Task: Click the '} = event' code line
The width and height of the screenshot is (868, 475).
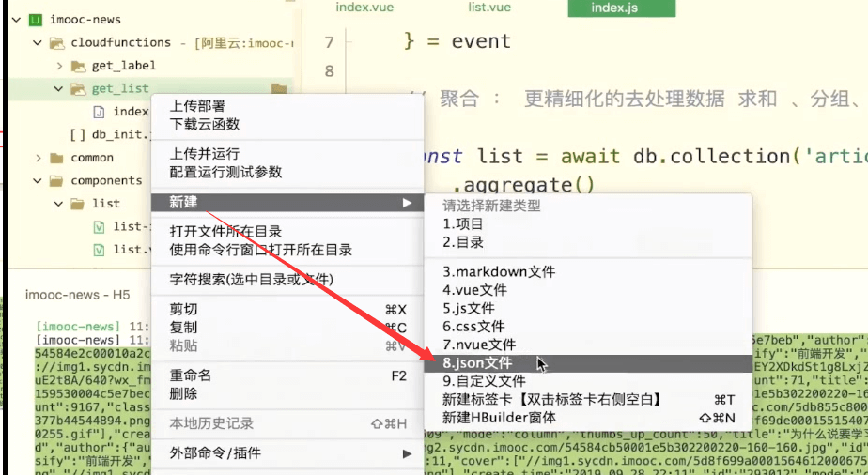Action: (457, 41)
